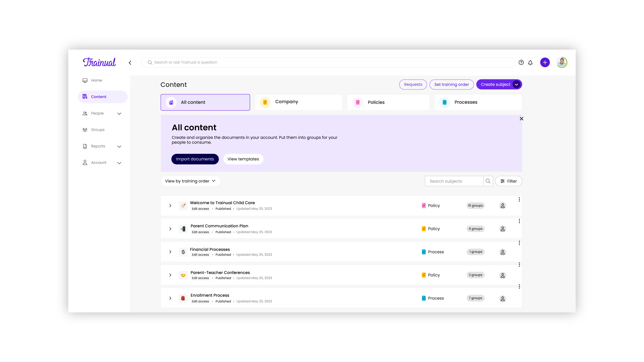This screenshot has height=362, width=644.
Task: Expand the Parent Communication Plan subject row
Action: [170, 229]
